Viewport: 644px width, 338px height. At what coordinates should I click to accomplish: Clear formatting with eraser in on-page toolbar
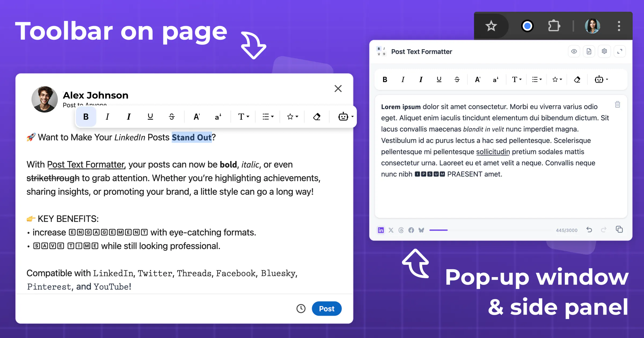point(317,117)
